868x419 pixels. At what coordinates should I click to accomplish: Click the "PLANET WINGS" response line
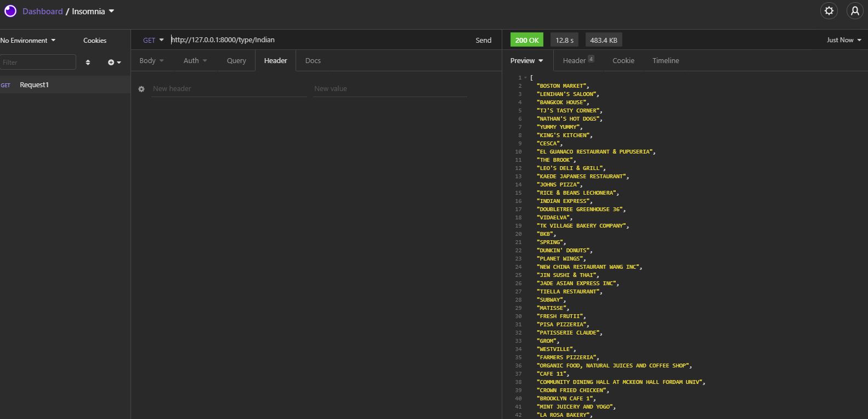click(x=561, y=259)
